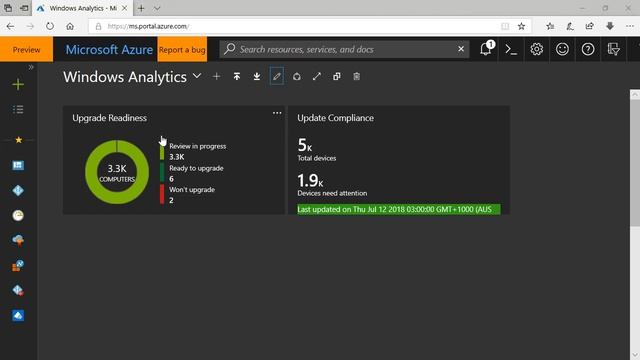Click the Feedback smiley icon
The width and height of the screenshot is (640, 360).
(562, 49)
